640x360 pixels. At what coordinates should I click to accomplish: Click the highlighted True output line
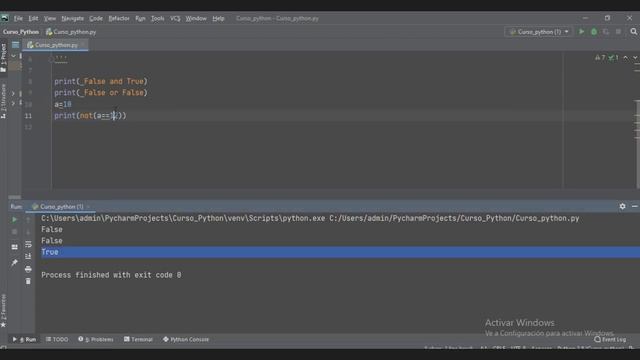click(x=340, y=252)
